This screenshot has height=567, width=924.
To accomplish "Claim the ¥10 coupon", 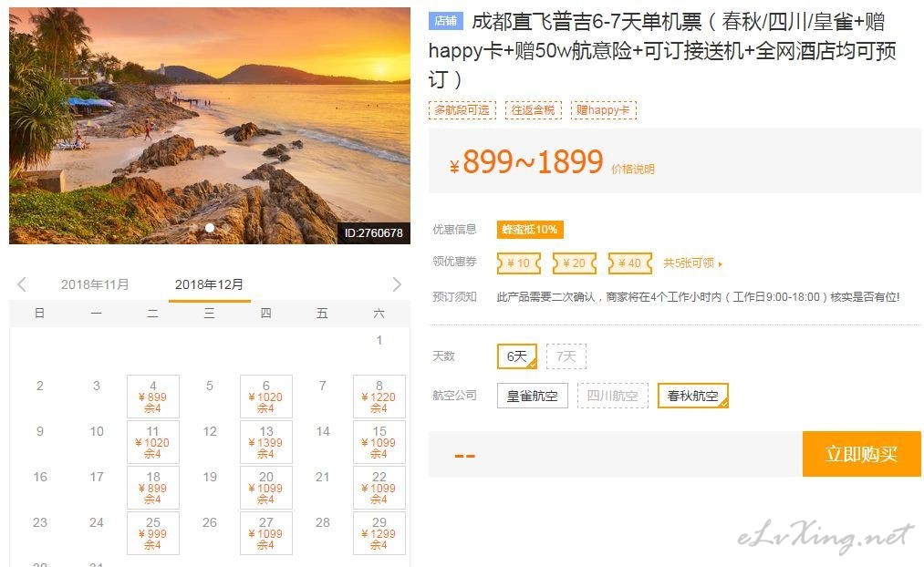I will click(519, 263).
